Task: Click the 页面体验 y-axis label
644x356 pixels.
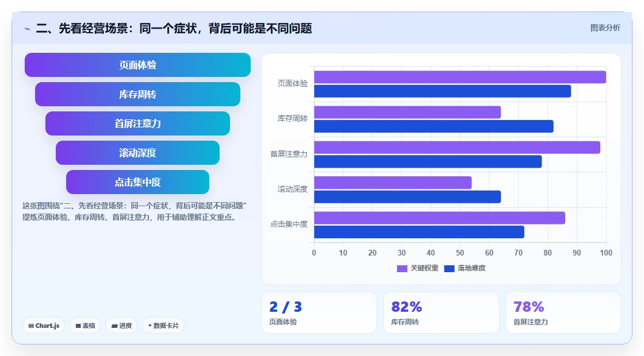Action: [293, 83]
